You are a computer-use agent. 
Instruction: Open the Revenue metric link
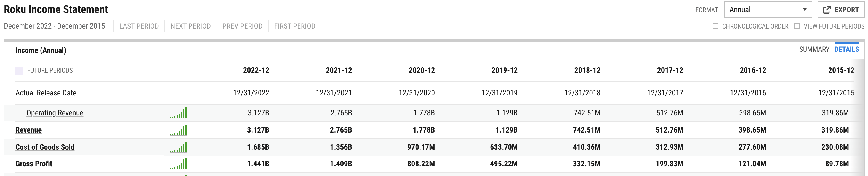[x=29, y=130]
